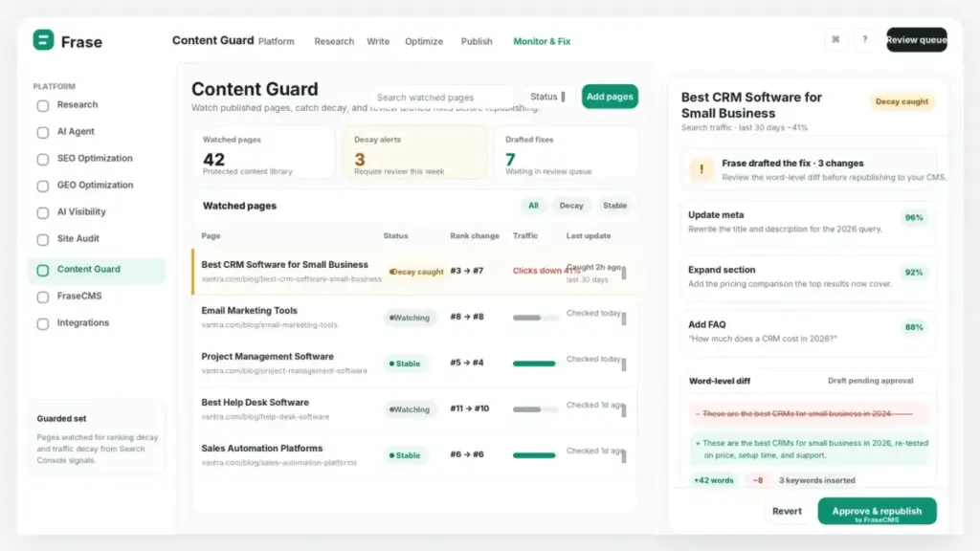Click the warning icon beside Frase drafted the fix
This screenshot has height=551, width=980.
coord(702,169)
